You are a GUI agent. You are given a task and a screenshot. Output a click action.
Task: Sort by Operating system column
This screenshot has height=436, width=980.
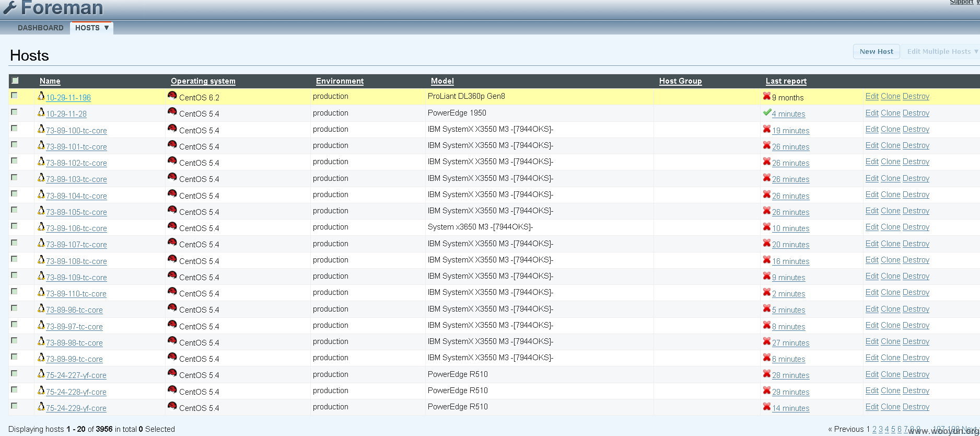pyautogui.click(x=203, y=81)
